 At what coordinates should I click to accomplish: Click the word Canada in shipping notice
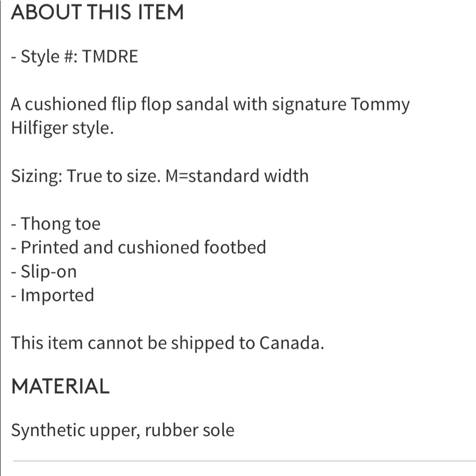[292, 343]
